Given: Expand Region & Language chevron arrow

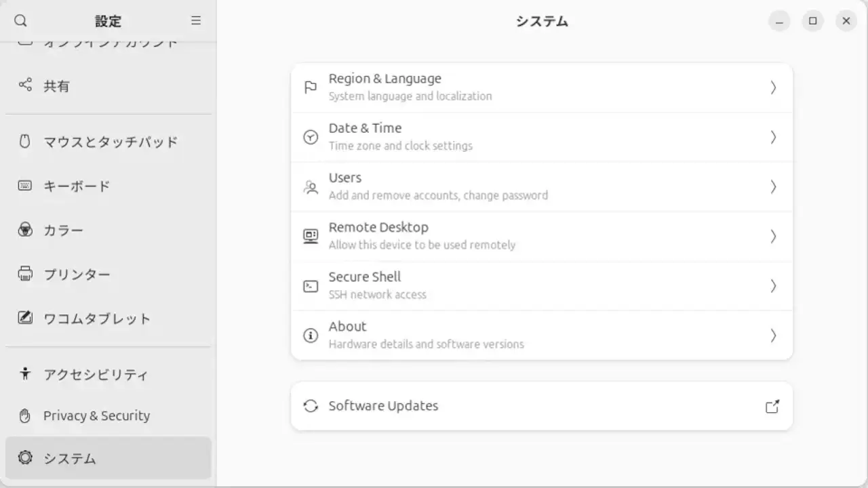Looking at the screenshot, I should pos(773,87).
